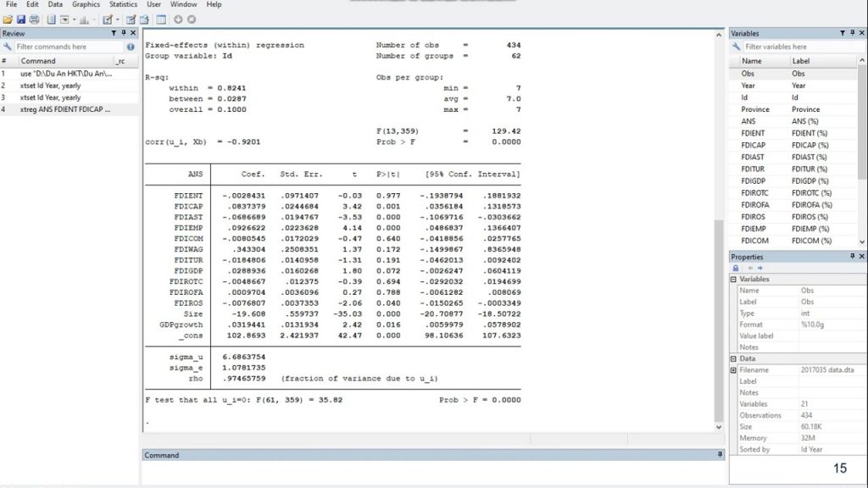Open the Statistics menu

[x=122, y=4]
